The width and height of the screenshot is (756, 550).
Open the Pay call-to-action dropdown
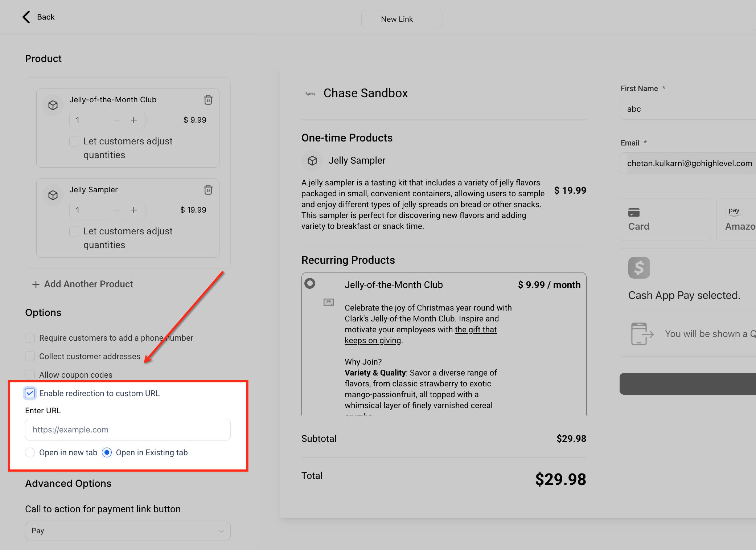(128, 531)
